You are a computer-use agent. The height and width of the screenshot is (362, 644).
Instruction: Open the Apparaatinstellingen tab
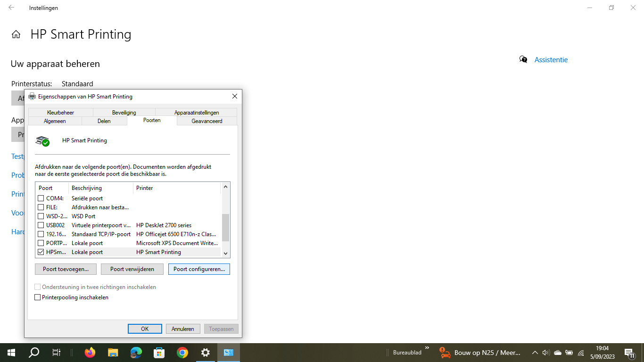pos(196,113)
